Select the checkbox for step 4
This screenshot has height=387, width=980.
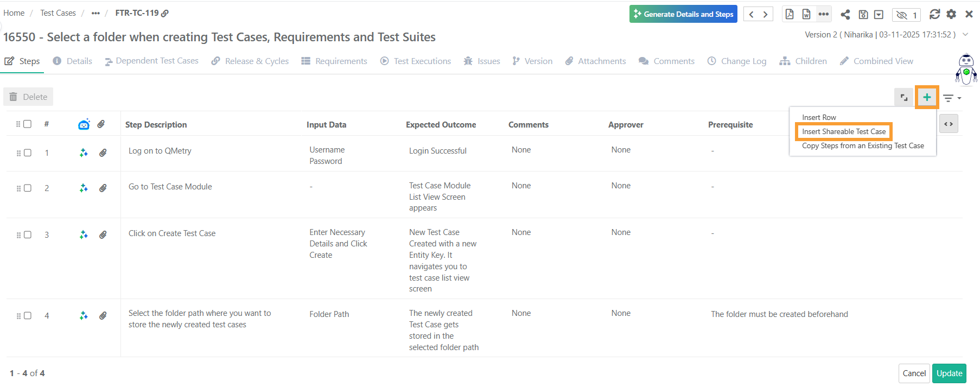(x=28, y=316)
